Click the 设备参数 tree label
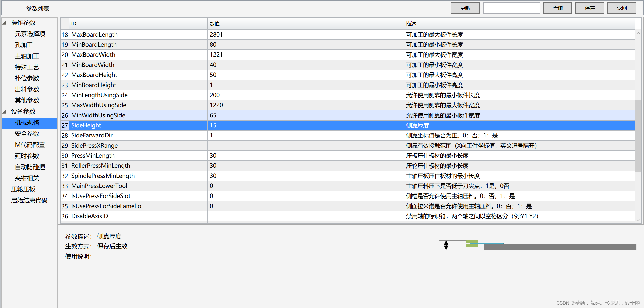The width and height of the screenshot is (644, 308). click(23, 111)
